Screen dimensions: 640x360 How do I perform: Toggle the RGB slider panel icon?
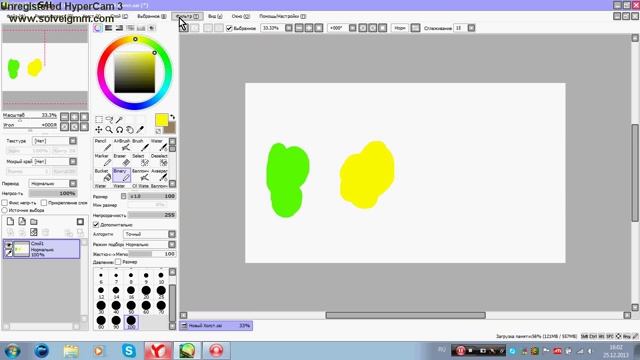tap(108, 28)
